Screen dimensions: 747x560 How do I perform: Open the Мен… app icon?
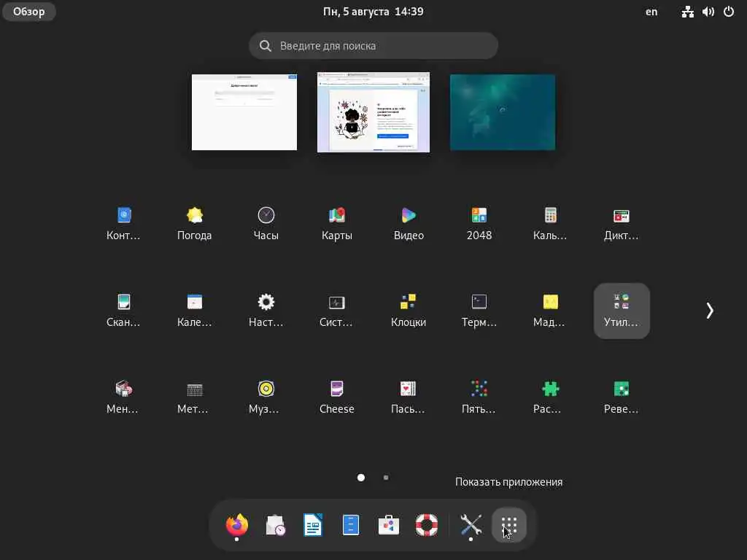coord(123,397)
